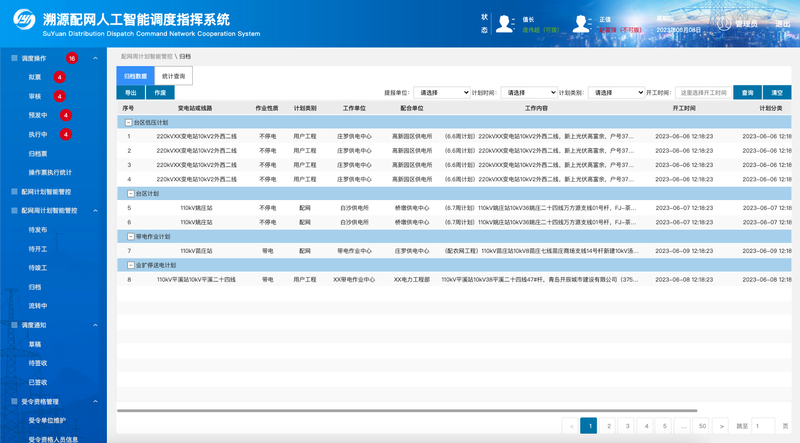The height and width of the screenshot is (443, 800).
Task: Open 审核 in the sidebar
Action: pos(35,96)
